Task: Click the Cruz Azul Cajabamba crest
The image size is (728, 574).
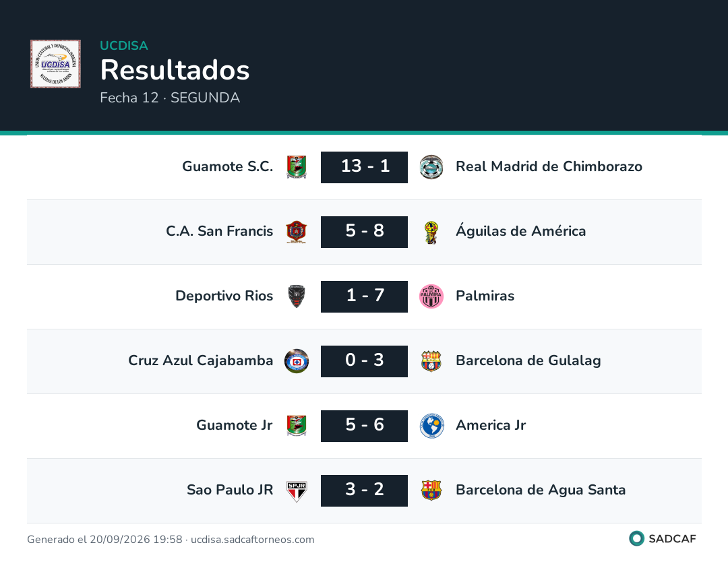Action: pyautogui.click(x=297, y=361)
